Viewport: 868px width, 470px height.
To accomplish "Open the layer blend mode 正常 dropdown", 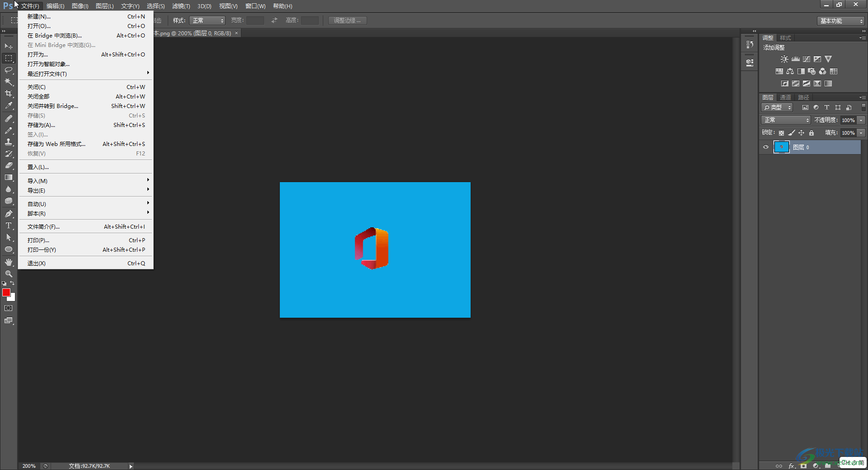I will [x=786, y=120].
